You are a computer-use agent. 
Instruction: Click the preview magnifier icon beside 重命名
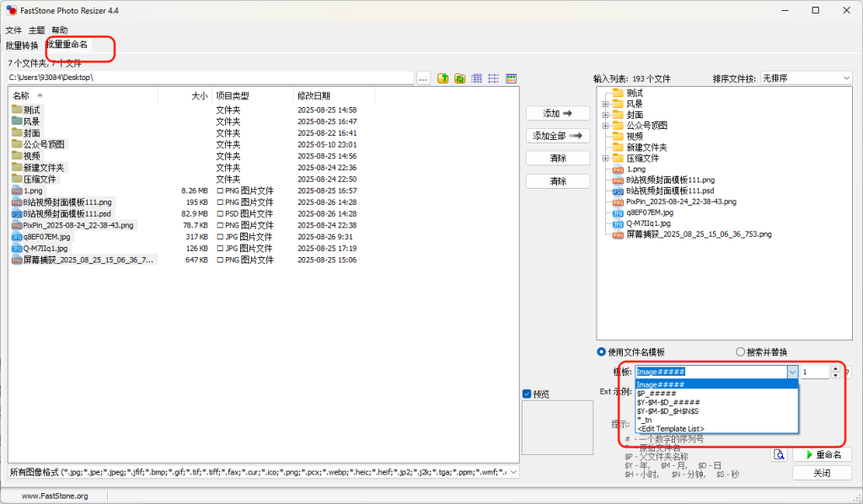pyautogui.click(x=780, y=455)
